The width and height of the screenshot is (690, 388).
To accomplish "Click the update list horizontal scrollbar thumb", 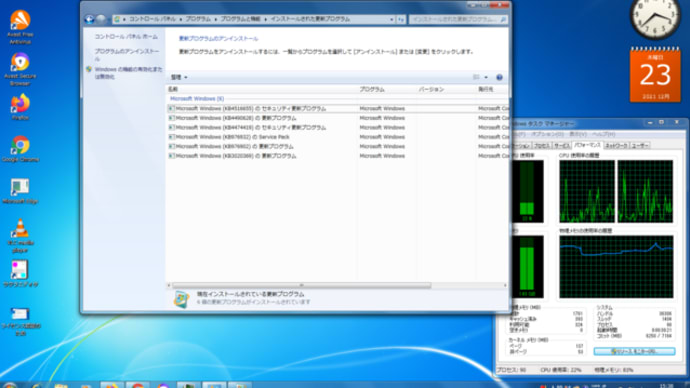I will 302,286.
